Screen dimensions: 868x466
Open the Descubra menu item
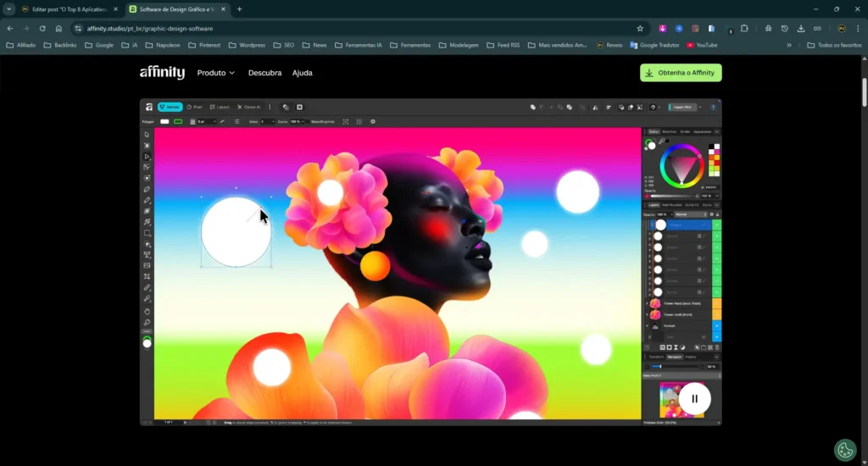coord(264,73)
